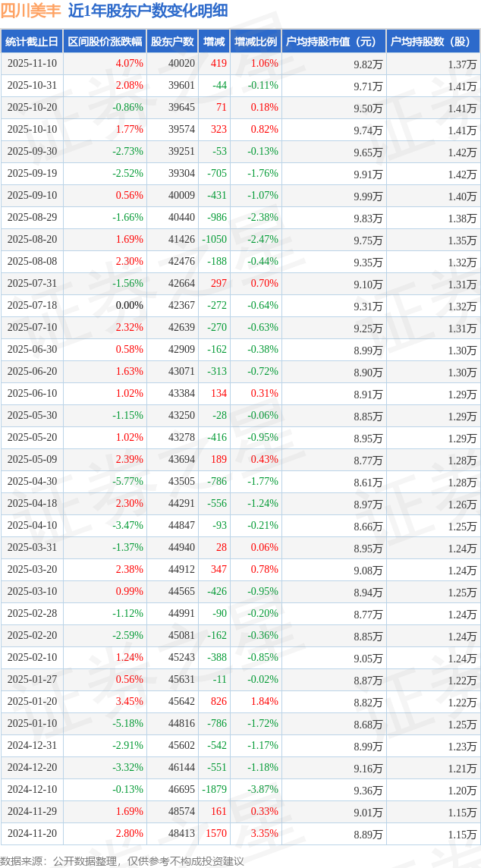Click the 户均持股市值（元） column header
481x868 pixels.
[333, 42]
